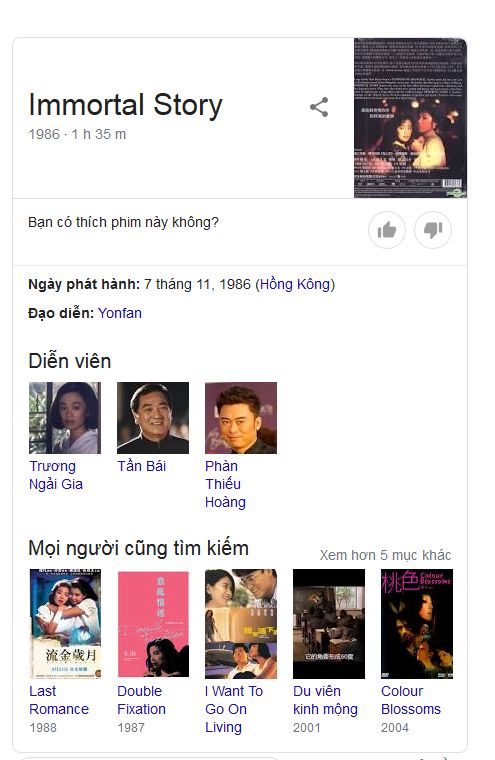The image size is (495, 760).
Task: Select Trương Ngải Gia actor photo
Action: [65, 418]
